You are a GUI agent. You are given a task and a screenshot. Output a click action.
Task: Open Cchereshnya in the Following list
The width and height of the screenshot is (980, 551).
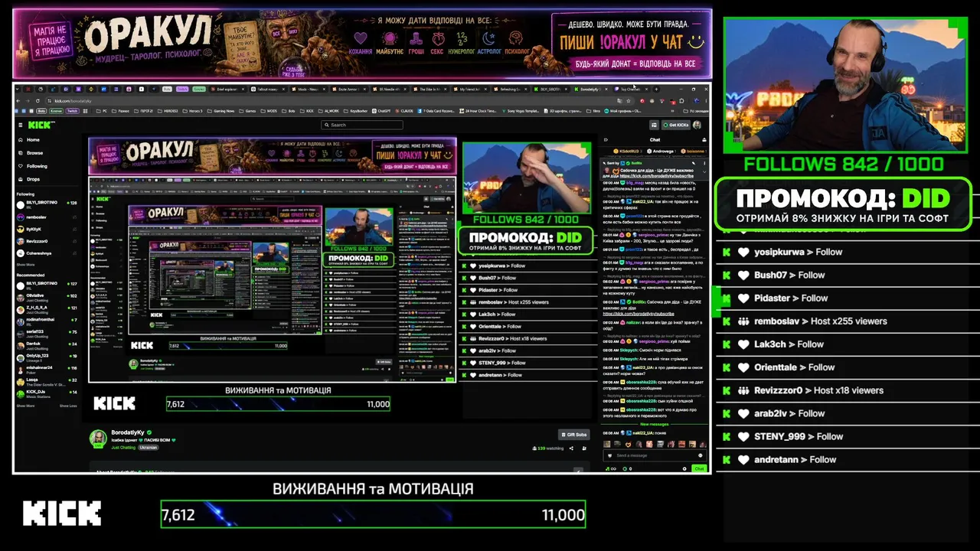coord(47,253)
